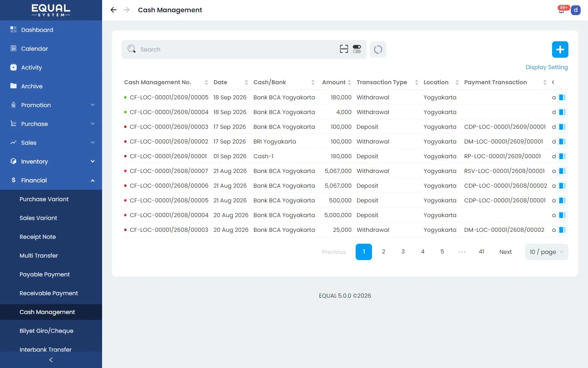Sort by Cash Management No. column
This screenshot has height=368, width=588.
tap(206, 82)
